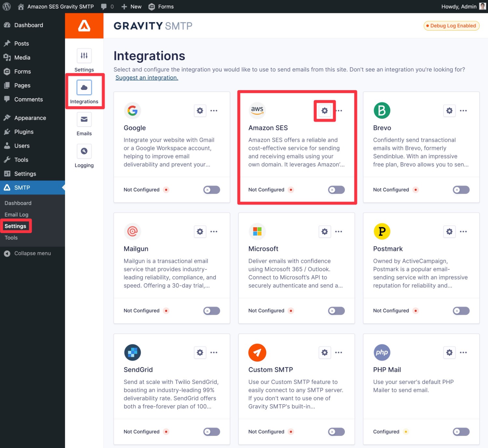Open Microsoft integration gear settings
This screenshot has height=448, width=488.
(x=325, y=231)
